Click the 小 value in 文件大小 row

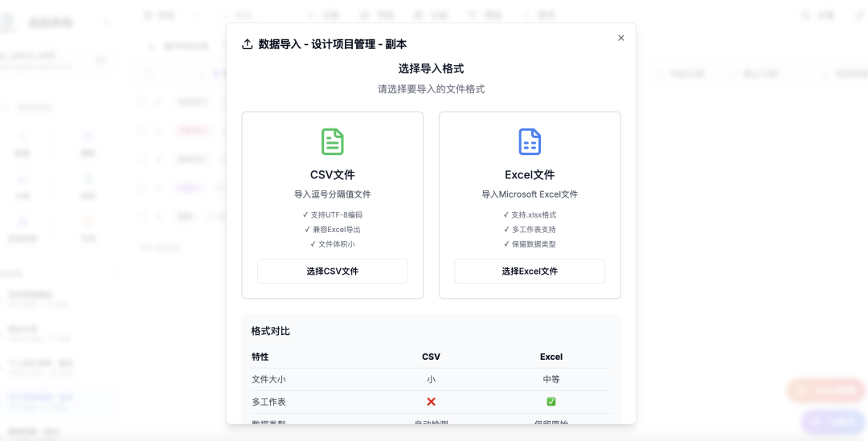[432, 380]
